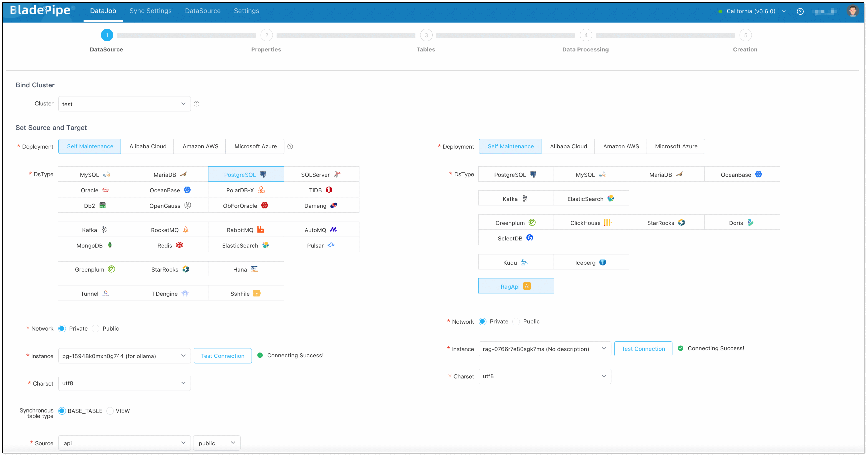Pick the target ClickHouse type icon

607,223
